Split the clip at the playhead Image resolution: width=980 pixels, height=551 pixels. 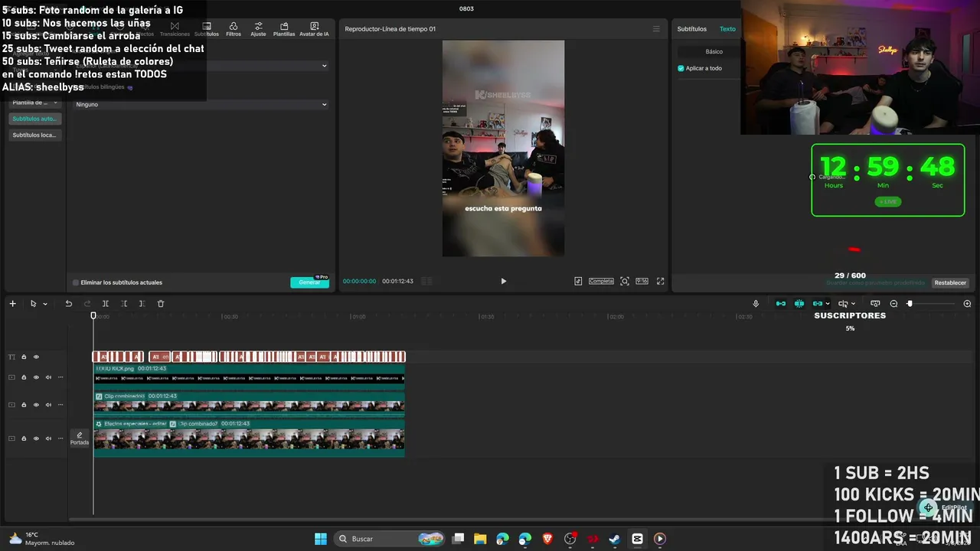pyautogui.click(x=106, y=304)
